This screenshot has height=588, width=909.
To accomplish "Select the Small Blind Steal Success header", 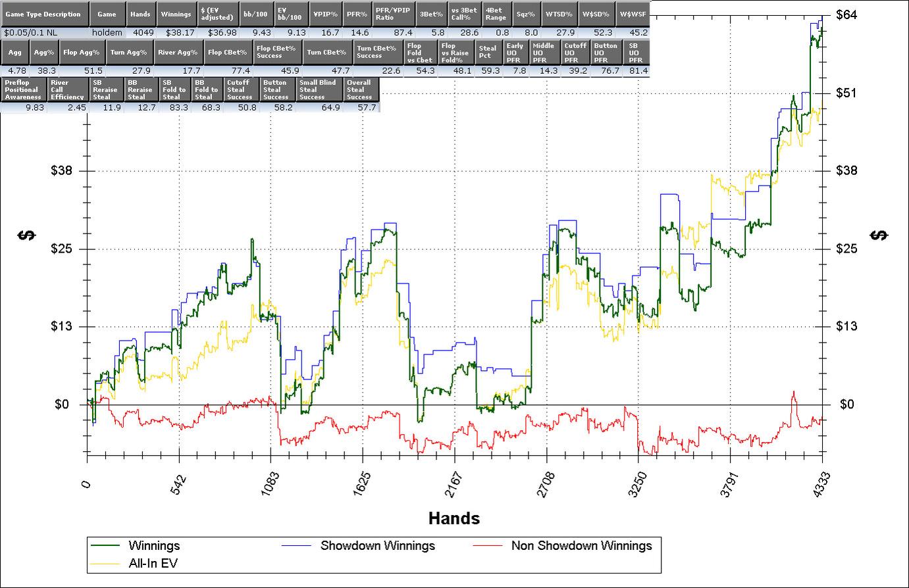I will click(x=319, y=89).
